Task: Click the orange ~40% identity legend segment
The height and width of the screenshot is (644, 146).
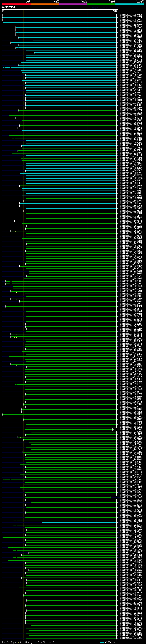Action: (x=45, y=4)
